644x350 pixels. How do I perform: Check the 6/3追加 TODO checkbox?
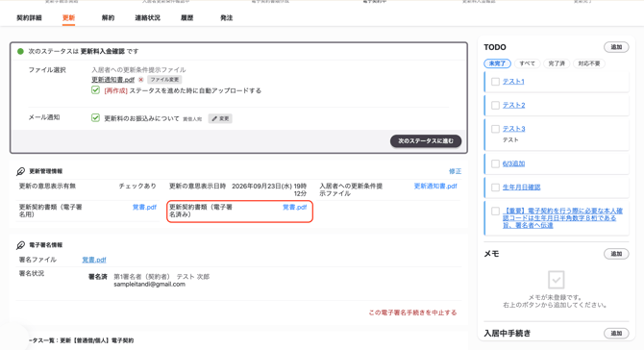tap(495, 163)
